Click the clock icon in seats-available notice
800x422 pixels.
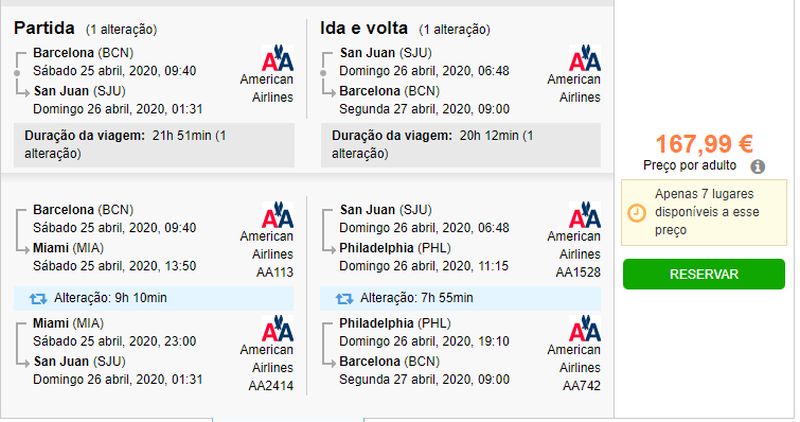636,212
